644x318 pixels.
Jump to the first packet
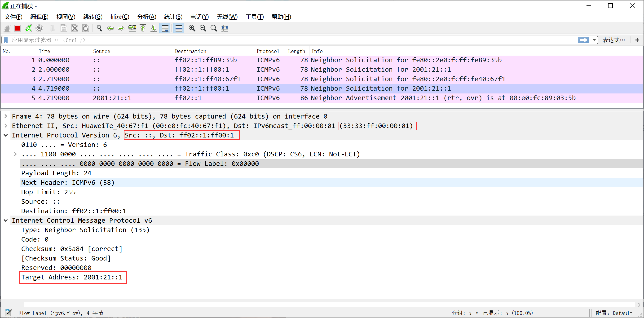click(143, 28)
